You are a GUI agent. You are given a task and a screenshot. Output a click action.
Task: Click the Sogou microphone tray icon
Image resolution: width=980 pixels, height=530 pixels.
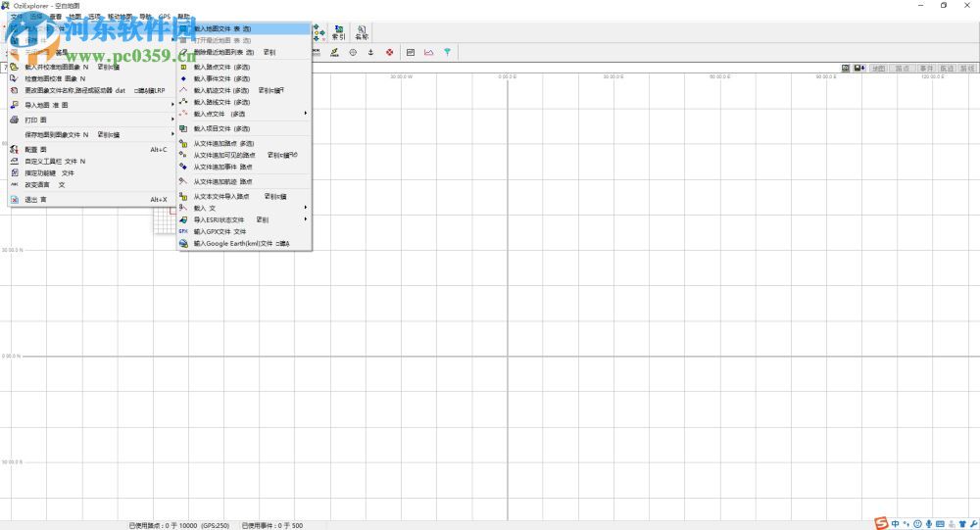929,524
